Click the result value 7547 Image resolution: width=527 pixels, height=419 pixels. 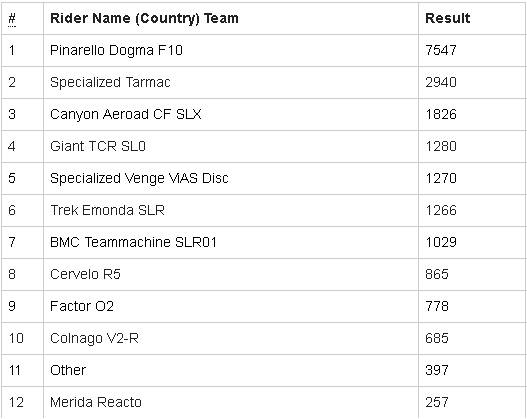[x=441, y=50]
